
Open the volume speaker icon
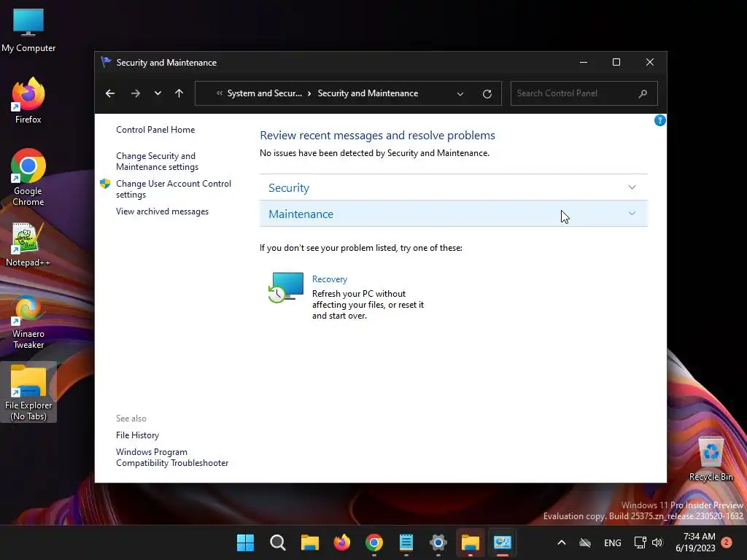click(657, 542)
